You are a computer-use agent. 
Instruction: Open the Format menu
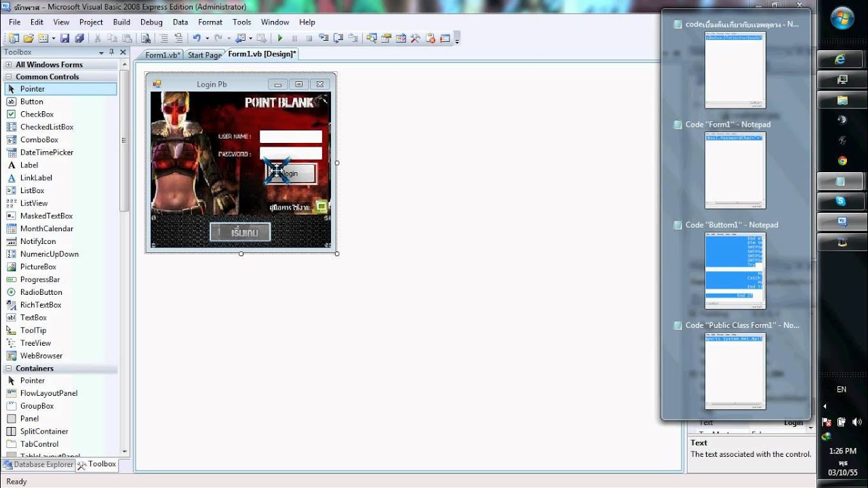pos(210,22)
